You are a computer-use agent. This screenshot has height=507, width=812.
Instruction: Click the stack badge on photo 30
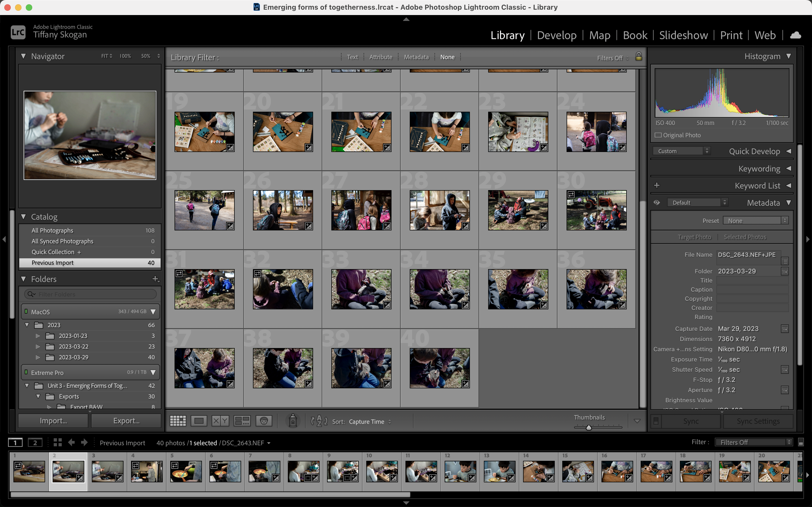(571, 194)
